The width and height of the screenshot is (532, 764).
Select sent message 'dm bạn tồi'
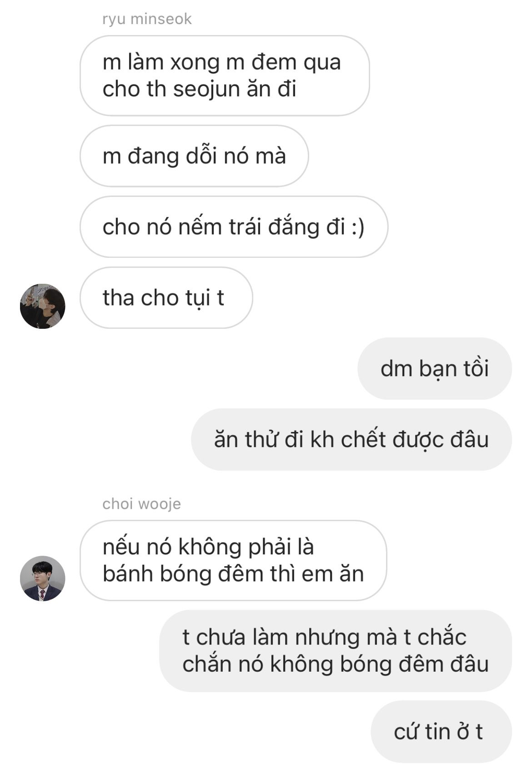pyautogui.click(x=434, y=368)
